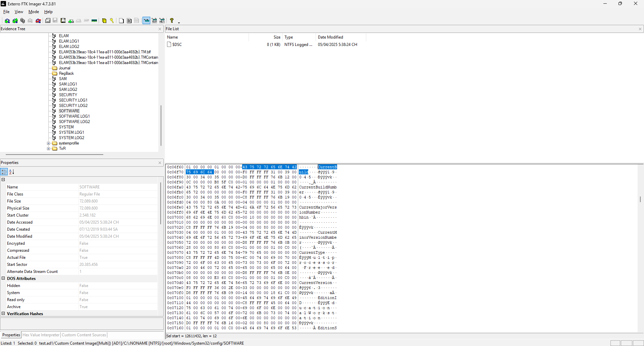Click Remove All Evidence Items icon

38,21
